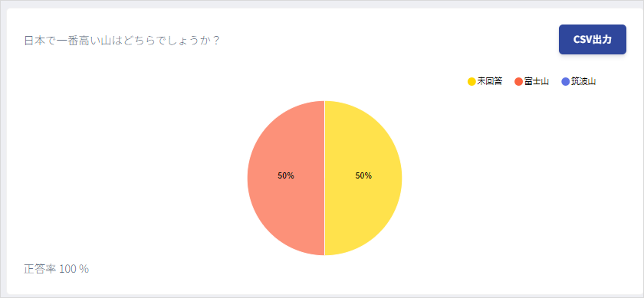Screen dimensions: 644x298
Task: Toggle the red 富士山 legend dot
Action: (x=518, y=82)
